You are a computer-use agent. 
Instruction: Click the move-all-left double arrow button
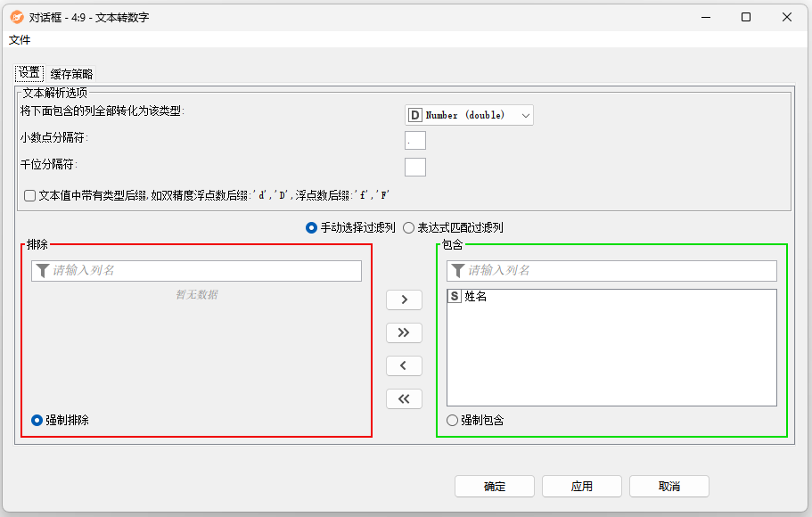(x=404, y=398)
